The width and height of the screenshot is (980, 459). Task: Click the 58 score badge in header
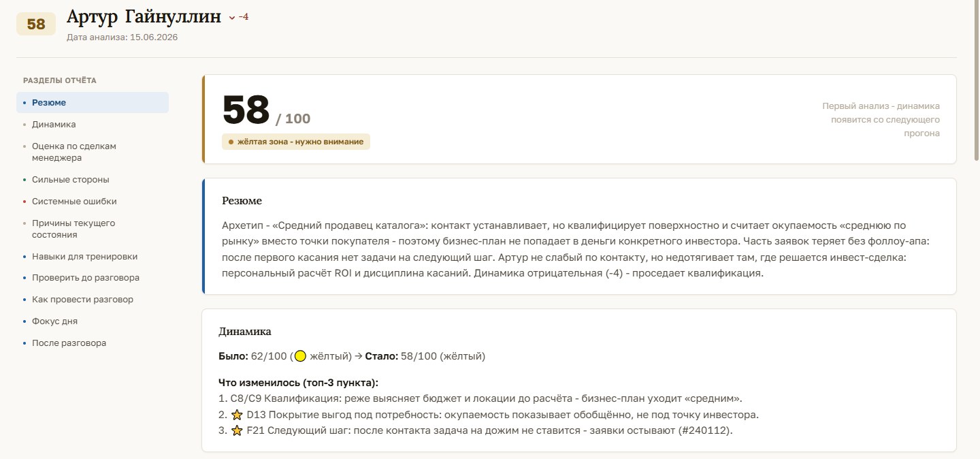click(36, 25)
